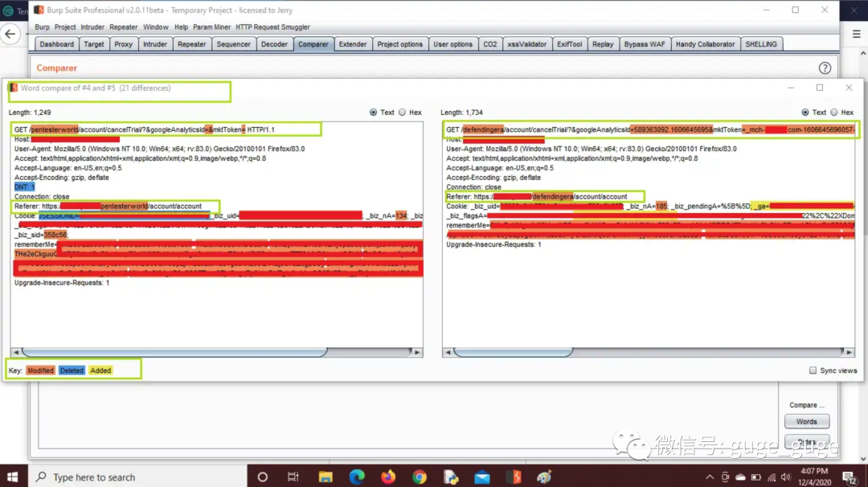Switch to the Target tab

94,44
